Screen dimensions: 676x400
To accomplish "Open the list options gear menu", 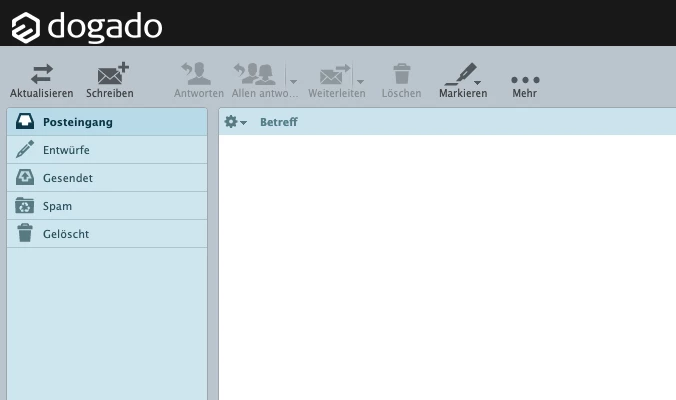I will point(234,122).
